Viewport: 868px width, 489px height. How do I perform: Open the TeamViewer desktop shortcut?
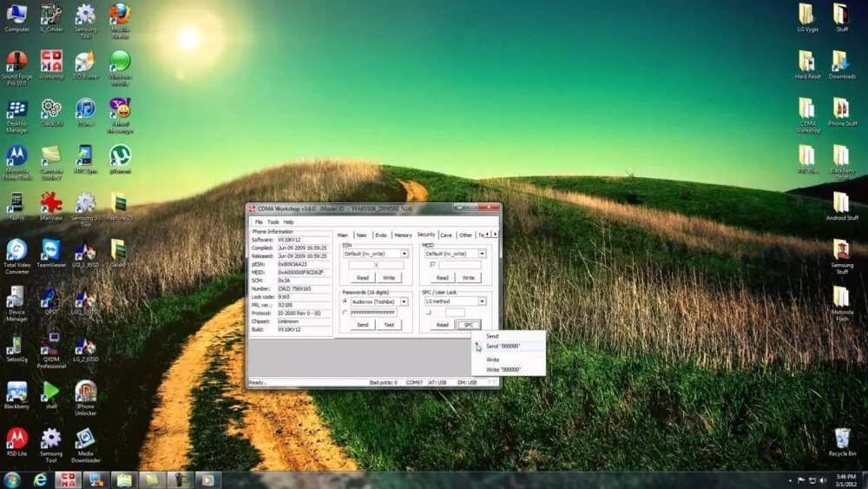tap(51, 254)
